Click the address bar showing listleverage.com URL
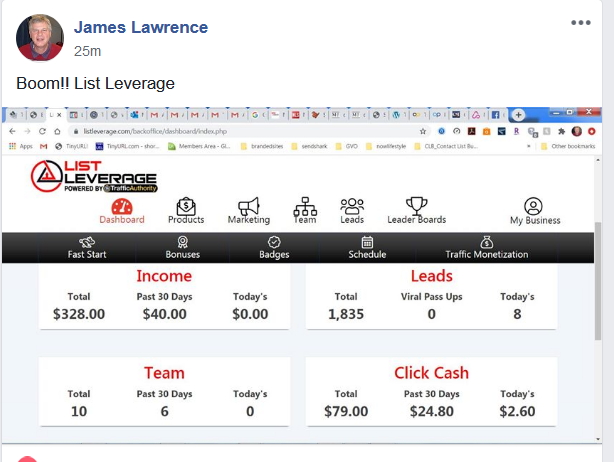The image size is (614, 462). pos(251,131)
